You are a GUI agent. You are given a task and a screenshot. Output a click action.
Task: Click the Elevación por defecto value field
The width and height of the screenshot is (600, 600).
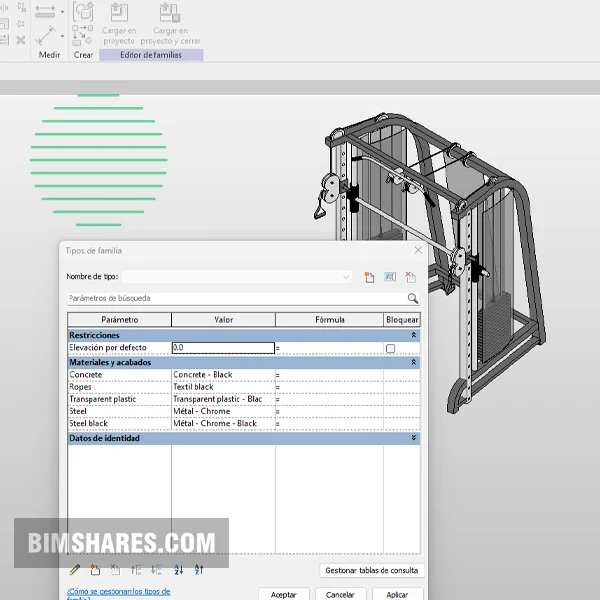coord(222,348)
